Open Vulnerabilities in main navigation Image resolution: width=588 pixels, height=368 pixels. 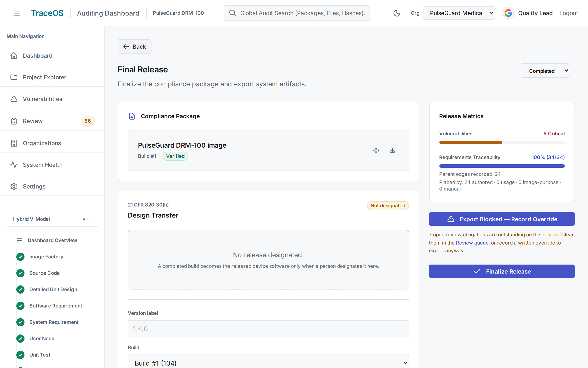52,99
